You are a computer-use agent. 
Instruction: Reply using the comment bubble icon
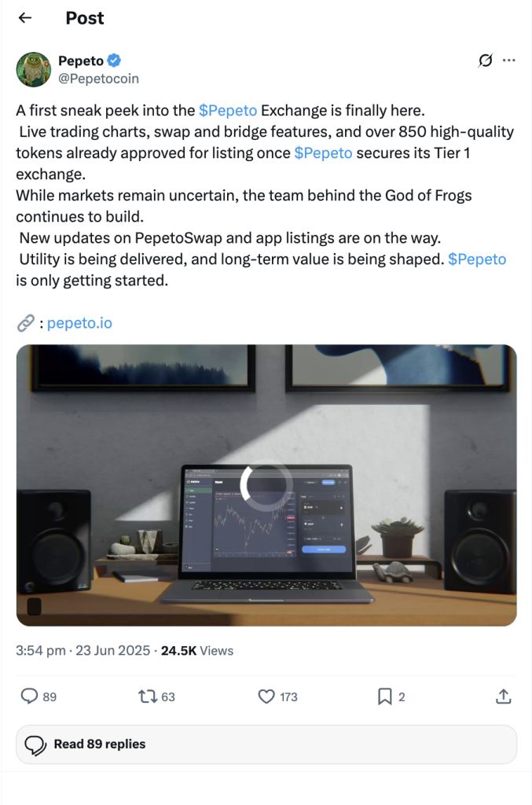click(x=29, y=697)
